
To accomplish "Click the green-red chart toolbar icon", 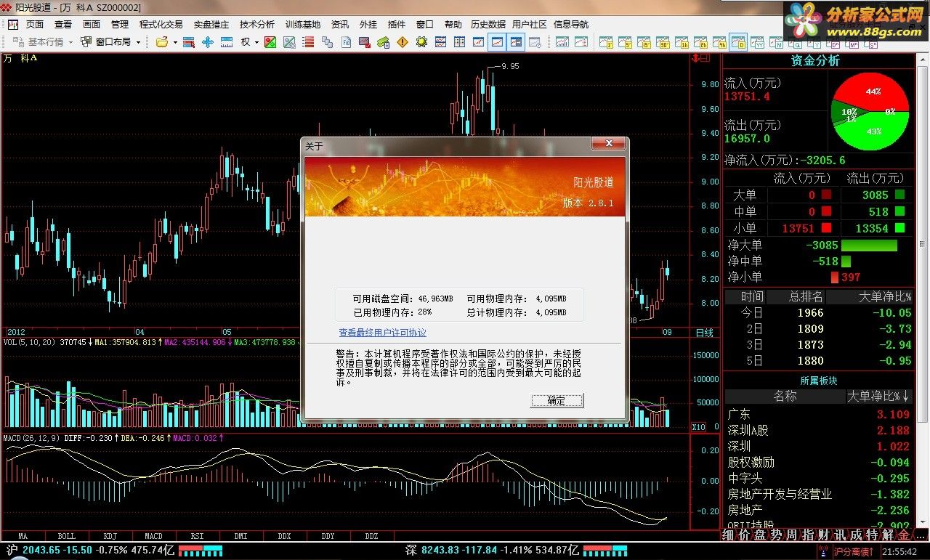I will (270, 42).
